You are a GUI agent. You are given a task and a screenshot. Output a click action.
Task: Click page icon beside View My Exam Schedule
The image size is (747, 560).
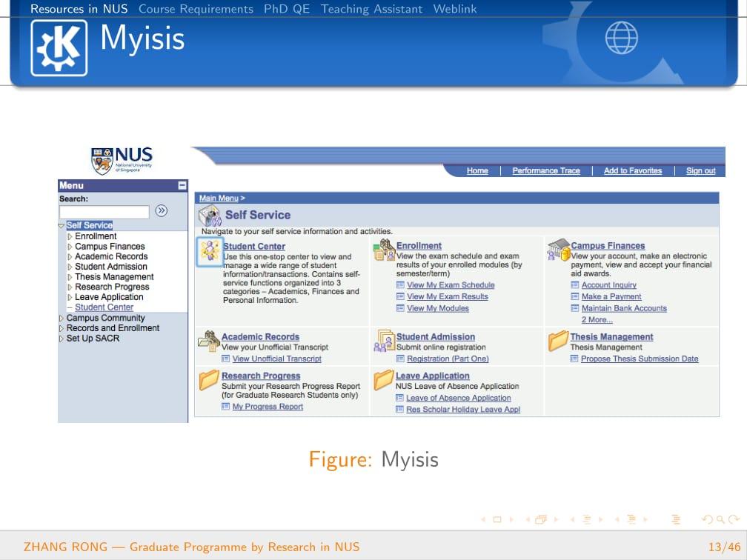click(x=400, y=284)
